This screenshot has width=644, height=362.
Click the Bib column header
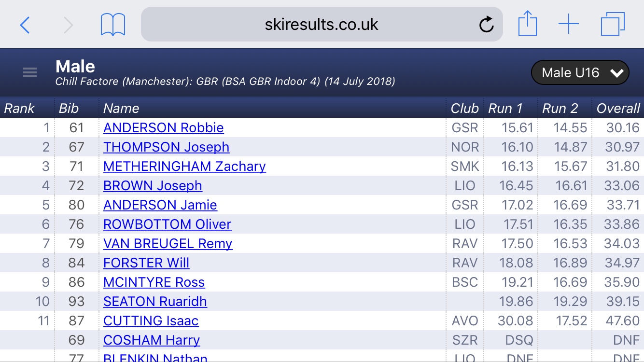(69, 108)
